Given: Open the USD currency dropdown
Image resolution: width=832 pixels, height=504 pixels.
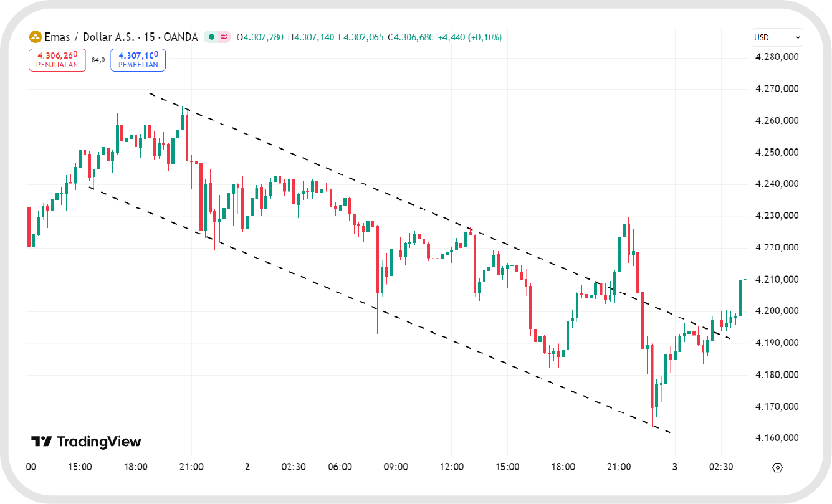Looking at the screenshot, I should pos(777,37).
